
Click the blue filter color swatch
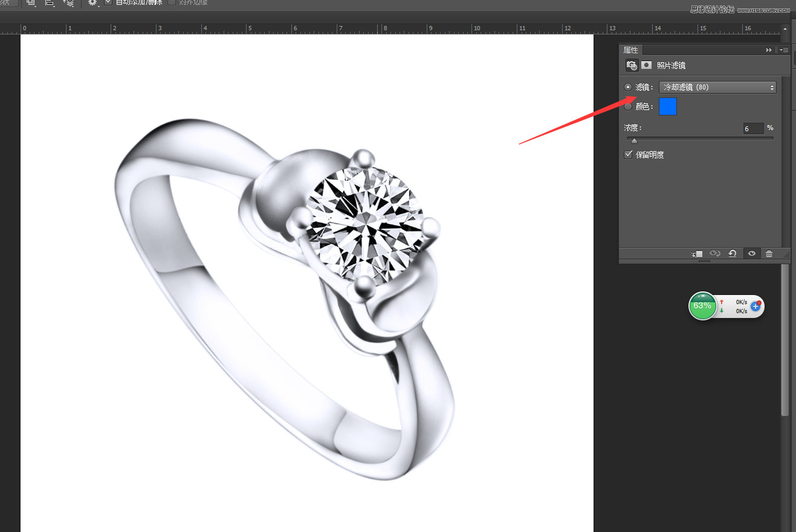tap(668, 106)
